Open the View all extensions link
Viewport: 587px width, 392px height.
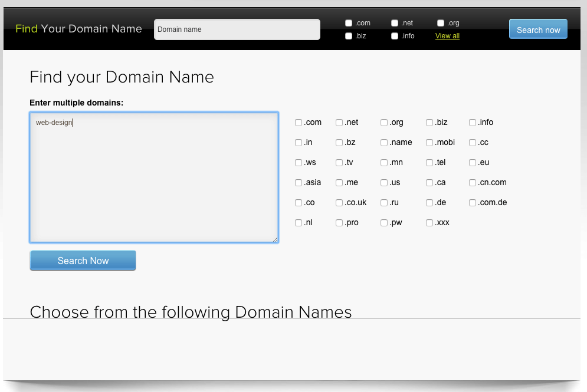pyautogui.click(x=447, y=36)
